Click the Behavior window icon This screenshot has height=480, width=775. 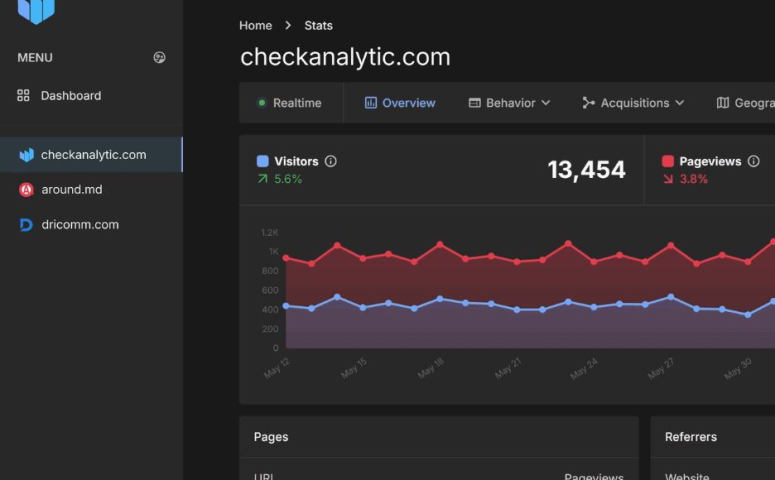pos(474,103)
